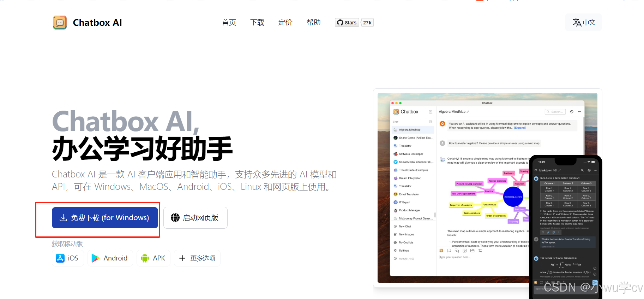Select Emoji Translator chat in preview
Screen dimensions: 644x299
pos(413,194)
